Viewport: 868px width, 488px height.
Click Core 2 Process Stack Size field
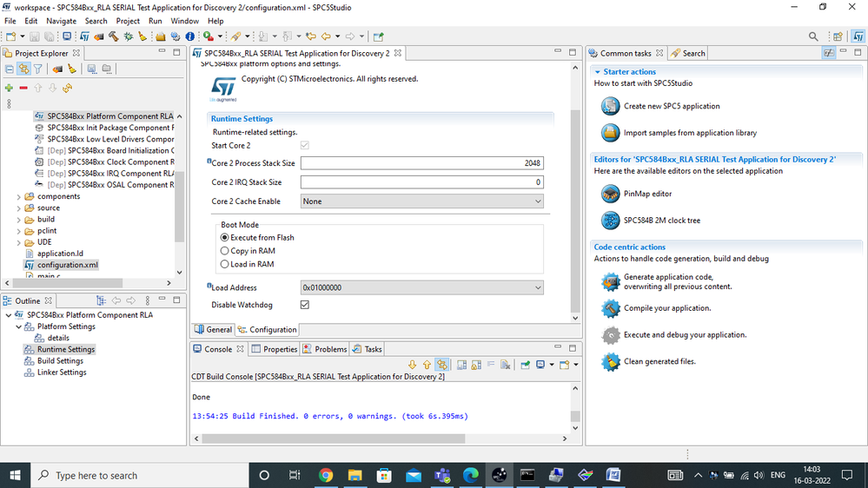tap(421, 163)
